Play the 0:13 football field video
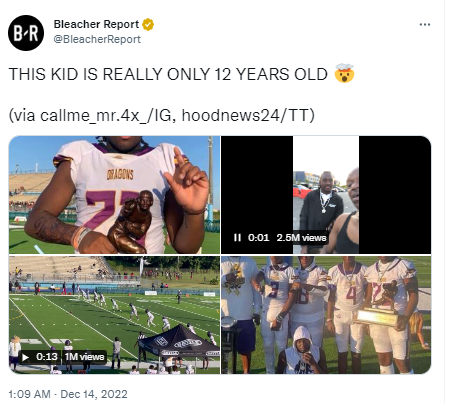The height and width of the screenshot is (403, 449). tap(25, 357)
